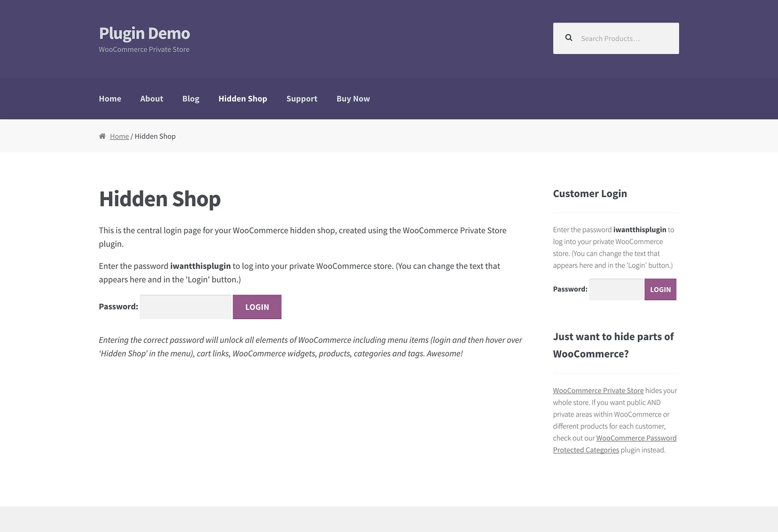Go to the Support navigation item
The width and height of the screenshot is (778, 532).
(x=301, y=98)
